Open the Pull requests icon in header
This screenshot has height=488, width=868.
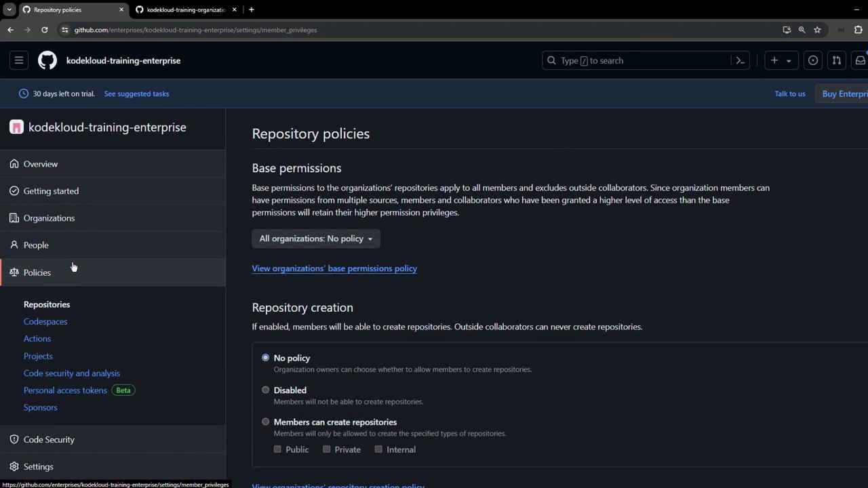837,60
